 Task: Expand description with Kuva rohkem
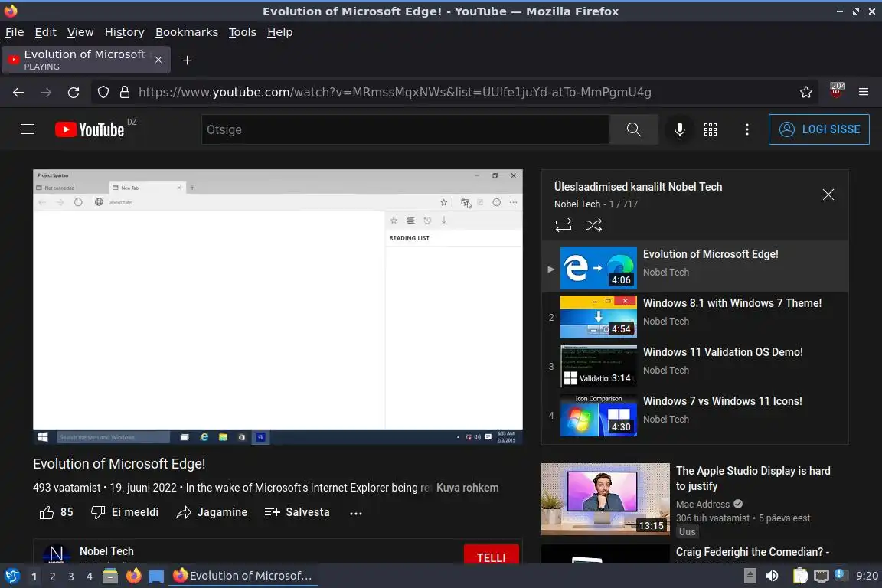click(468, 488)
